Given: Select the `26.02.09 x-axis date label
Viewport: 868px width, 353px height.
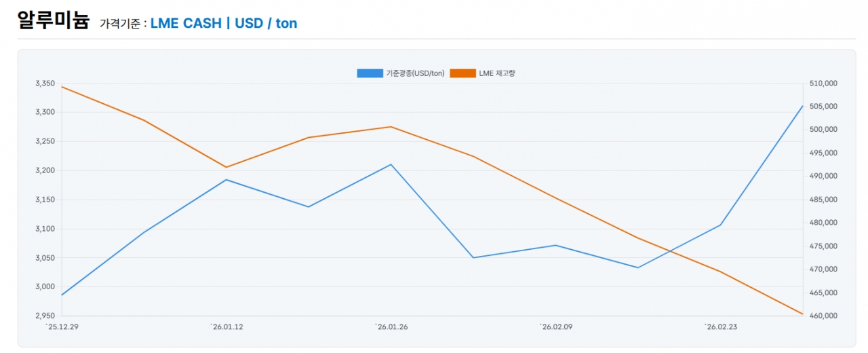Looking at the screenshot, I should [556, 327].
